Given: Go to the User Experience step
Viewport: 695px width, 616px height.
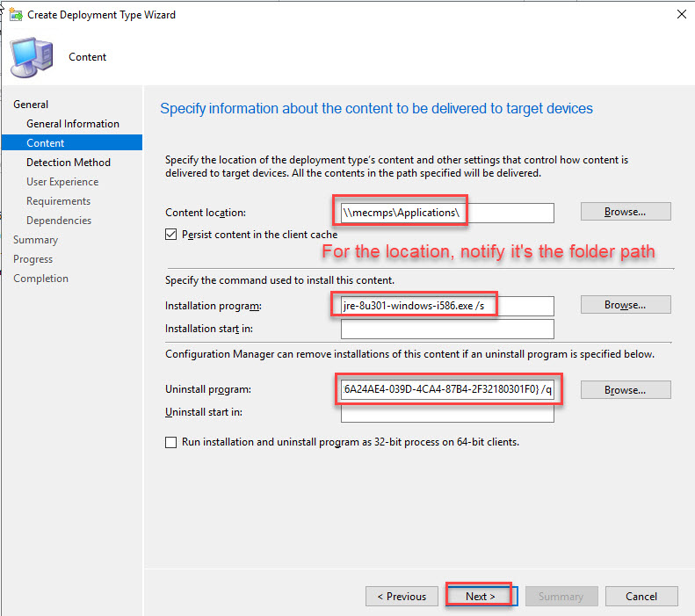Looking at the screenshot, I should point(62,182).
